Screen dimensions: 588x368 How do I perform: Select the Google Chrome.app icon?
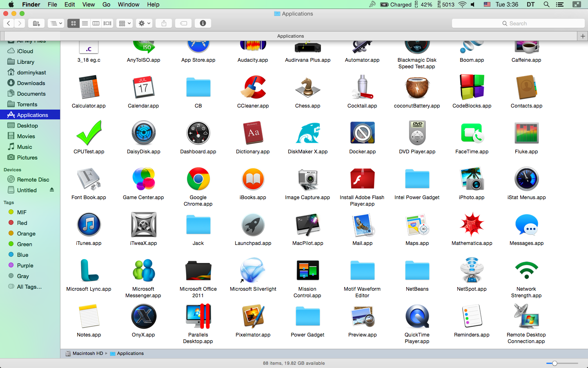click(198, 179)
